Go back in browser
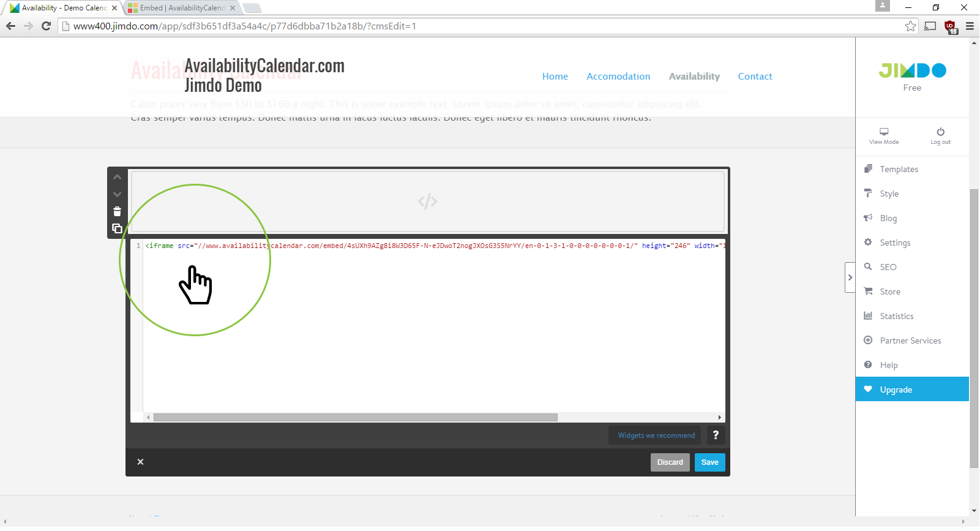Screen dimensions: 980x531 10,26
